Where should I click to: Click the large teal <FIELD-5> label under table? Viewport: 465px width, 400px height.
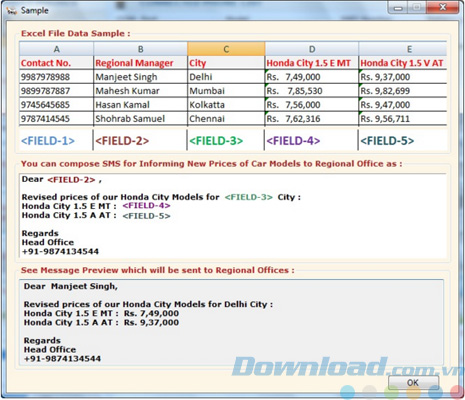click(387, 141)
